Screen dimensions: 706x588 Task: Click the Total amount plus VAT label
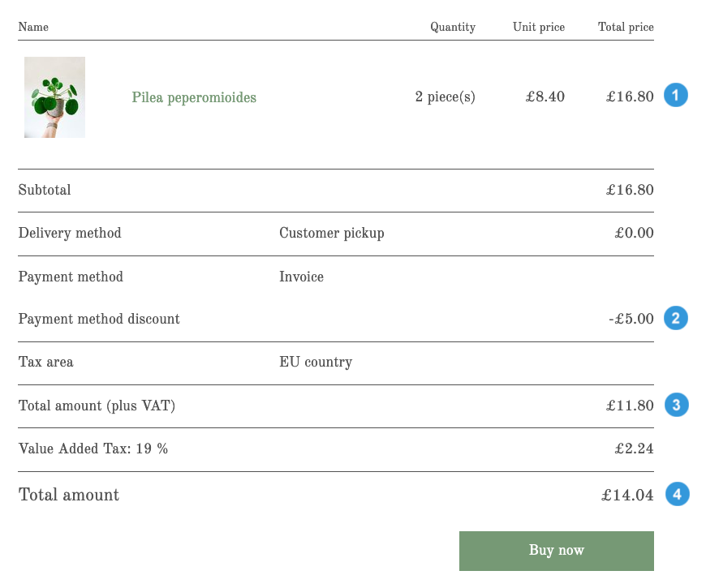(x=97, y=406)
